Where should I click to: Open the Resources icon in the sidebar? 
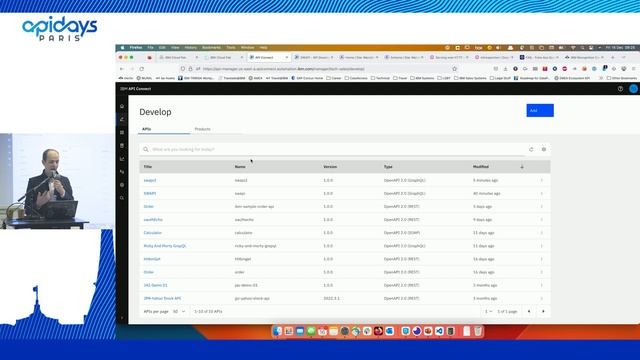[x=122, y=145]
